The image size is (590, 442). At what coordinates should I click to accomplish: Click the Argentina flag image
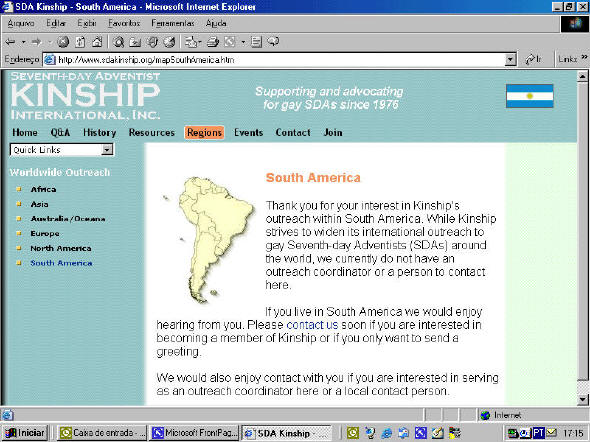point(529,96)
